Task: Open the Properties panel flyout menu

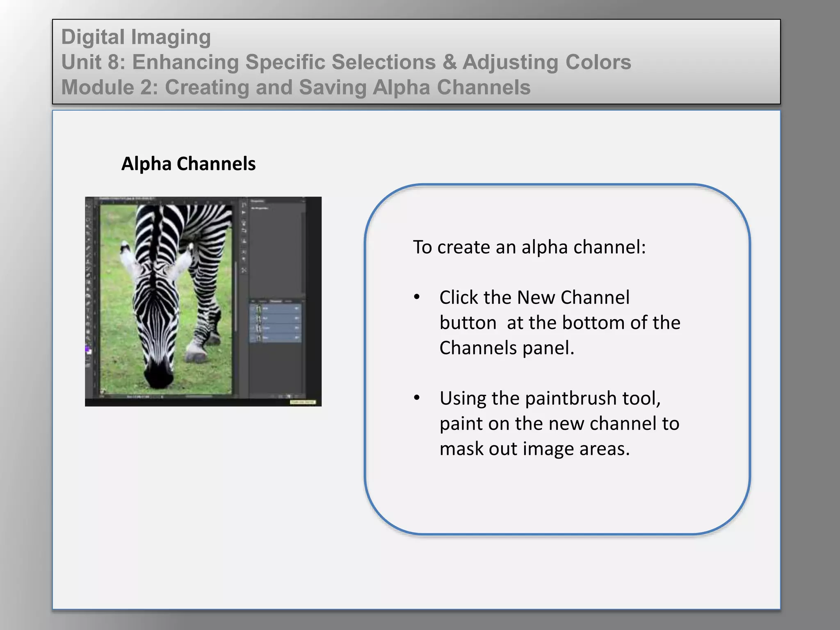Action: [304, 201]
